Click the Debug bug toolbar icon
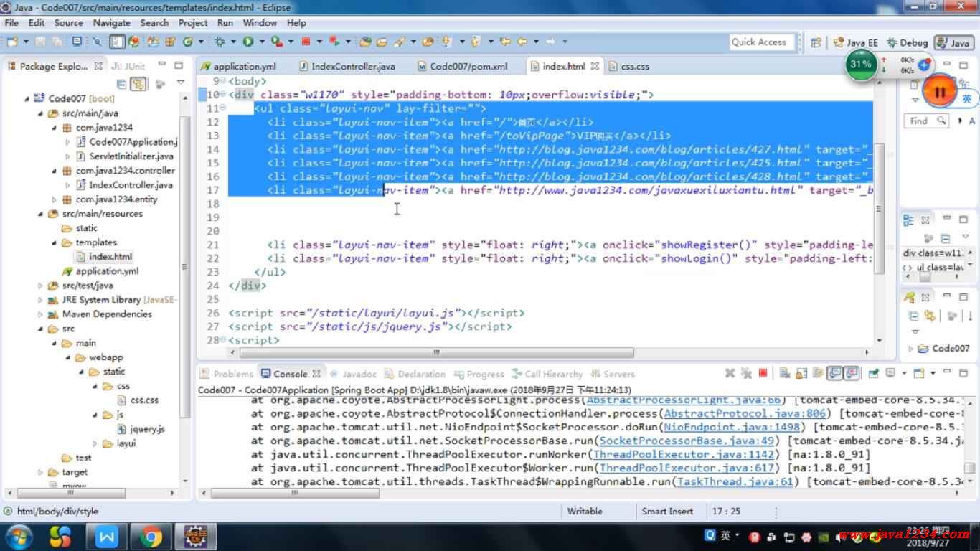980x551 pixels. 220,42
